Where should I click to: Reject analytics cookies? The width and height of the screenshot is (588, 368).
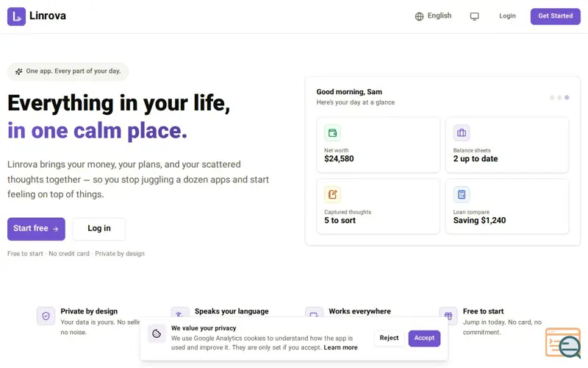pos(389,338)
